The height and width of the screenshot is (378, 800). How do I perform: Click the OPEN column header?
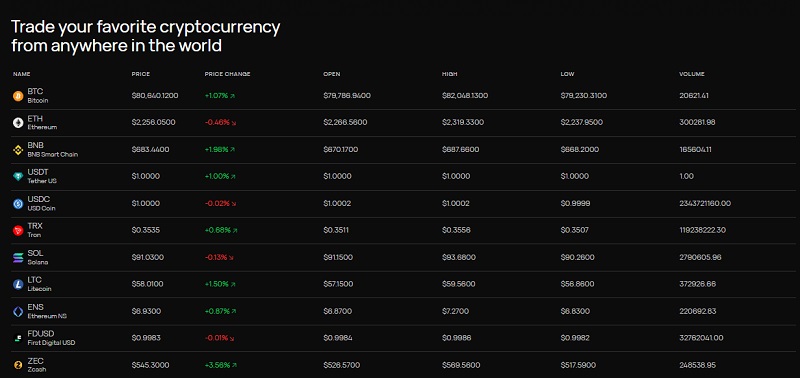[x=332, y=74]
